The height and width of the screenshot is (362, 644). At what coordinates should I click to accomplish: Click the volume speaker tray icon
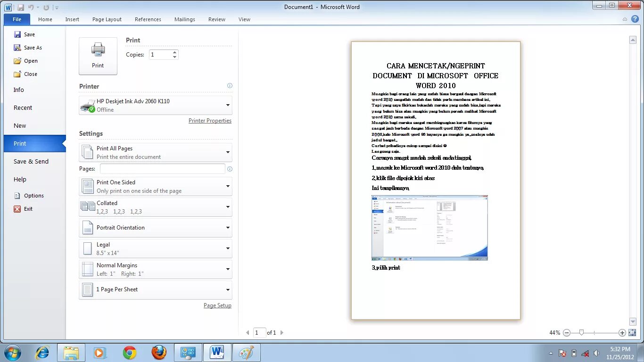596,353
